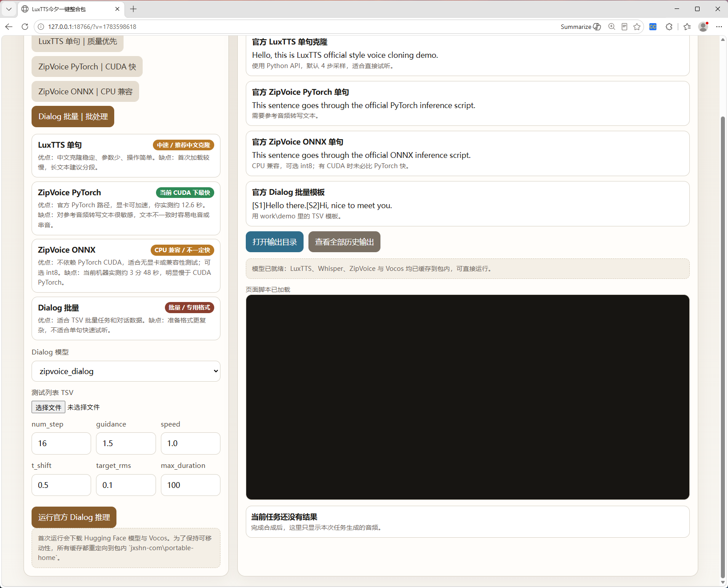Image resolution: width=728 pixels, height=588 pixels.
Task: Focus the num_step input field
Action: click(61, 443)
